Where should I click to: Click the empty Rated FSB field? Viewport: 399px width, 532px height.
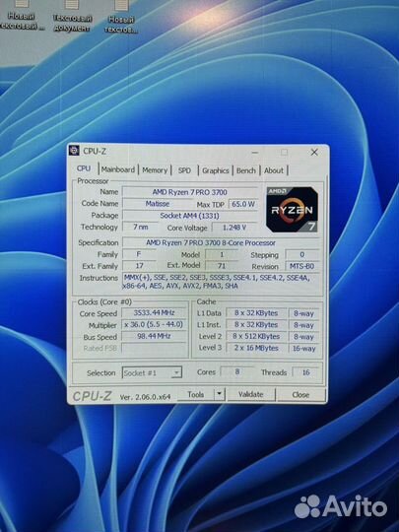coord(154,348)
